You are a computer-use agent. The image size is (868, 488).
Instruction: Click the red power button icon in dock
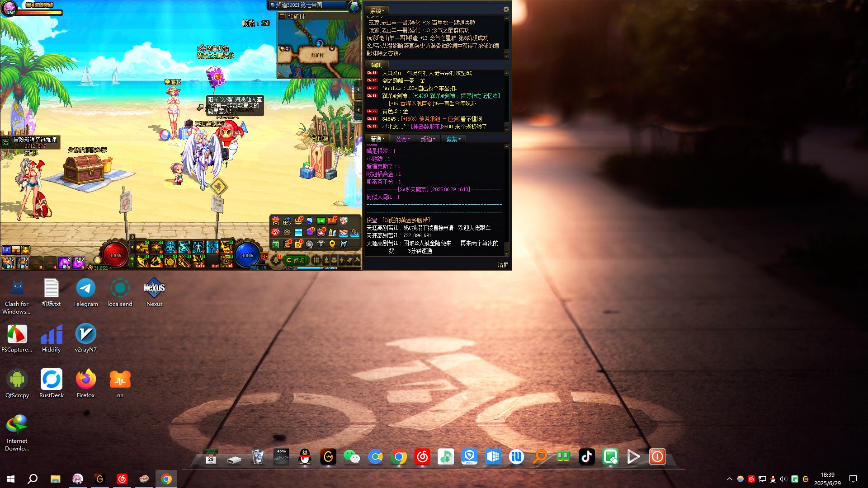click(657, 457)
